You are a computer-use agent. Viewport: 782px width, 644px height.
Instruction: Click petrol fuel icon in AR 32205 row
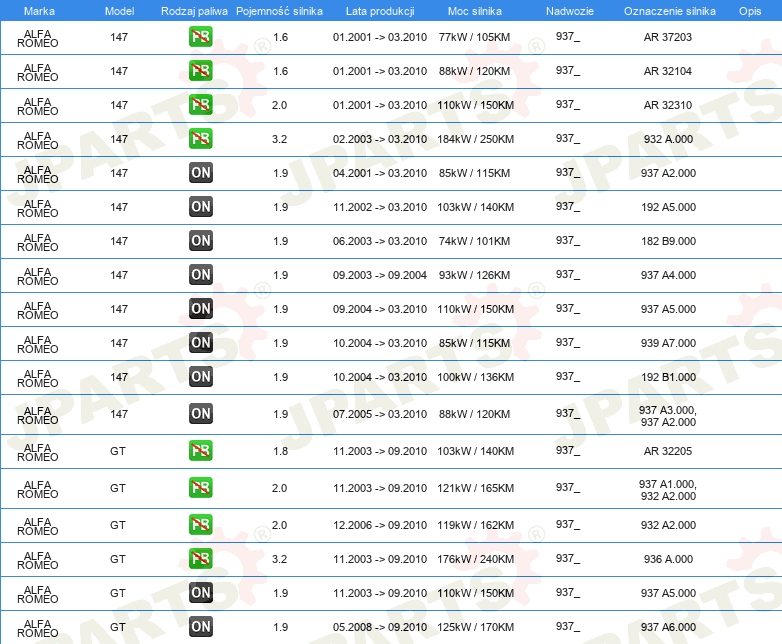200,450
